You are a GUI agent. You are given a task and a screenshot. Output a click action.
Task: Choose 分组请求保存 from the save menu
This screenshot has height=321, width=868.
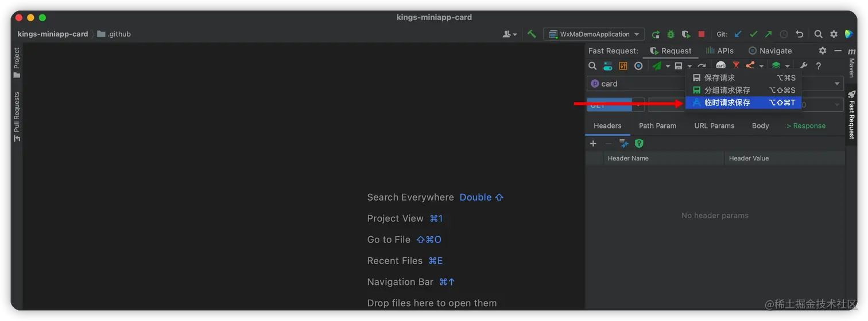pos(743,91)
